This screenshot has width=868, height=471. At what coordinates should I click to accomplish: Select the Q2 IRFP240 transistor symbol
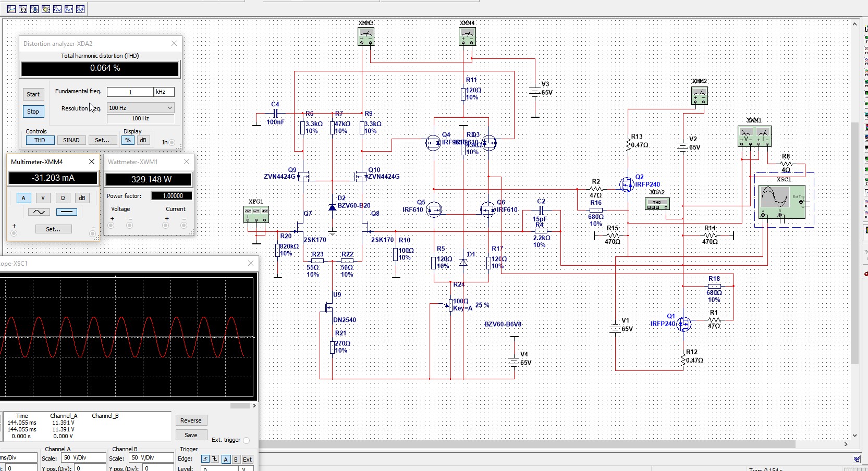click(627, 184)
